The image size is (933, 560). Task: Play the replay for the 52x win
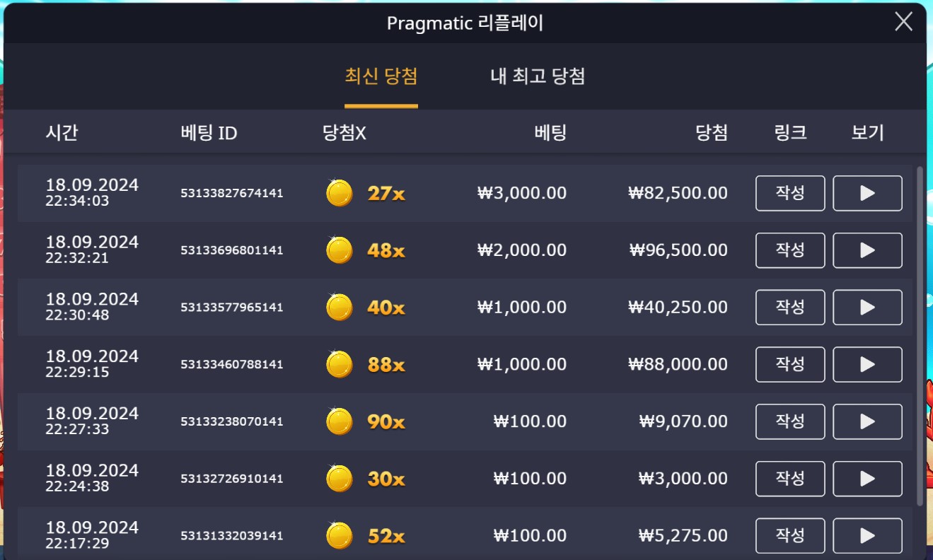coord(867,536)
